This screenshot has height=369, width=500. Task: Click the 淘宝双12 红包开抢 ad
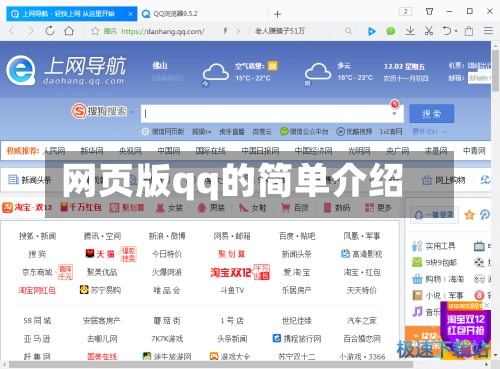[x=465, y=325]
